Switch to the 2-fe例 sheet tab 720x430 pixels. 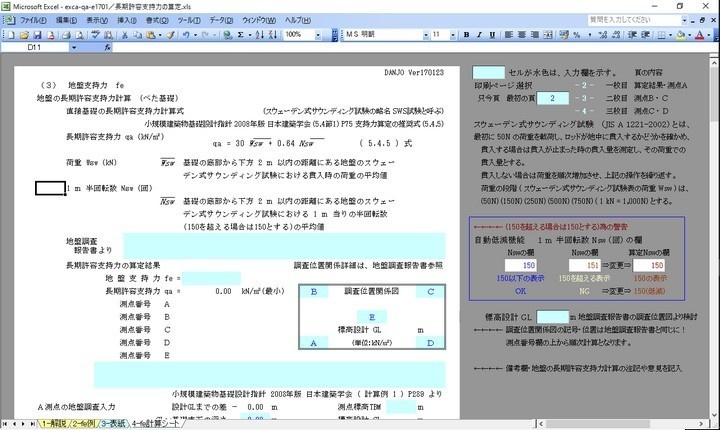pyautogui.click(x=84, y=424)
